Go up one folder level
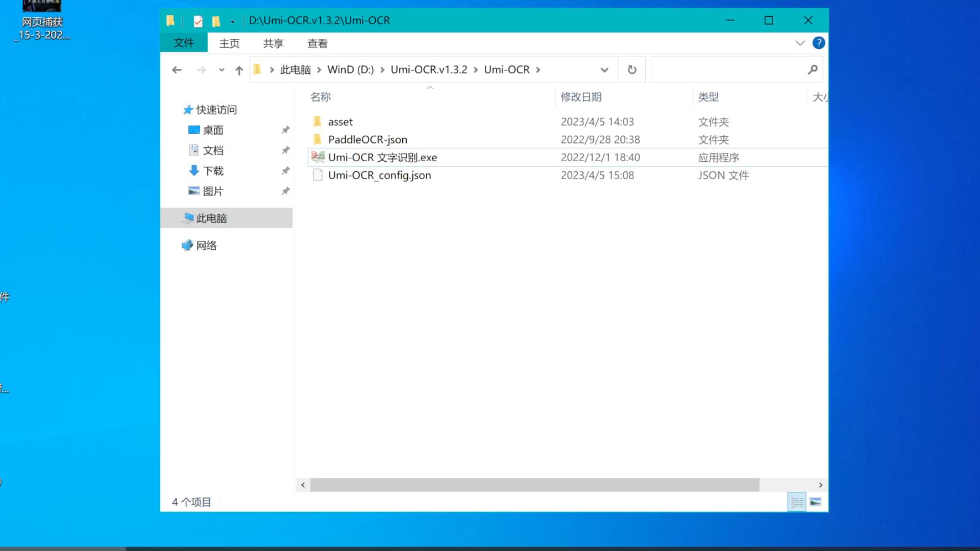The image size is (980, 551). tap(239, 70)
